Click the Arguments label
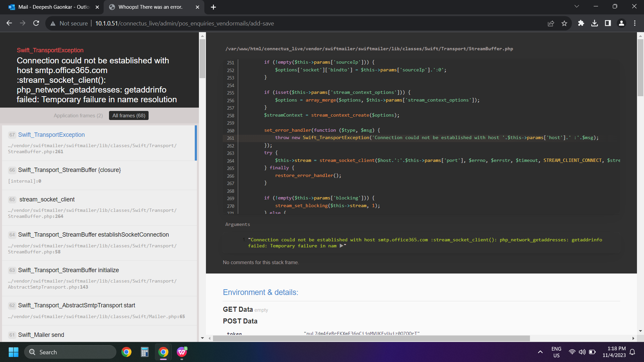The width and height of the screenshot is (644, 362). pyautogui.click(x=237, y=225)
